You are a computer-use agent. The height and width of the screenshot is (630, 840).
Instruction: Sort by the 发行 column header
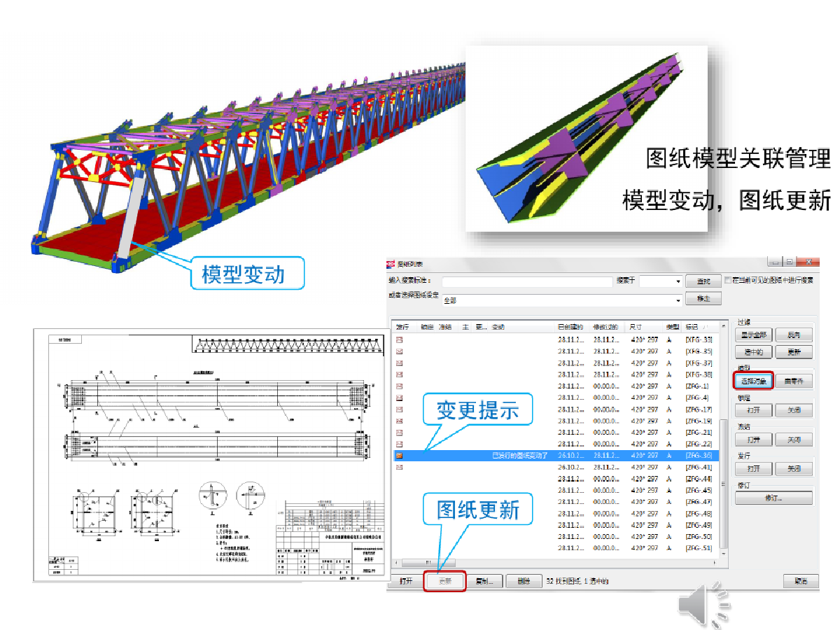[402, 327]
